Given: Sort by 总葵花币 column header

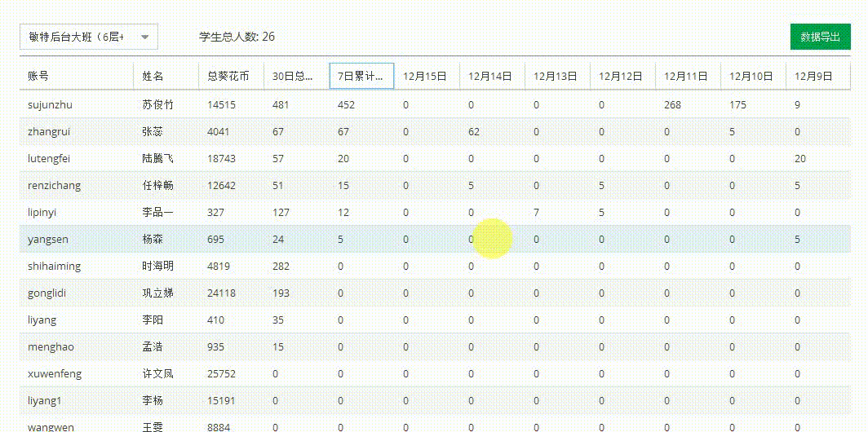Looking at the screenshot, I should pyautogui.click(x=228, y=76).
